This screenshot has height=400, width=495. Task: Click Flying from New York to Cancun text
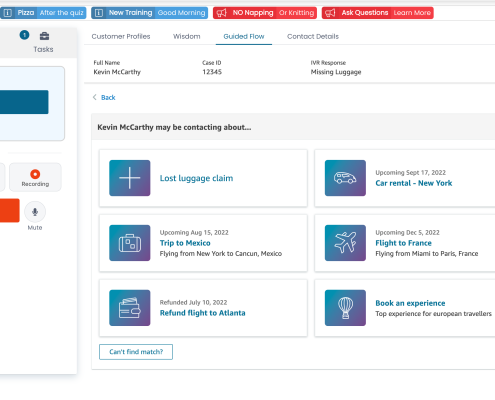pyautogui.click(x=221, y=254)
